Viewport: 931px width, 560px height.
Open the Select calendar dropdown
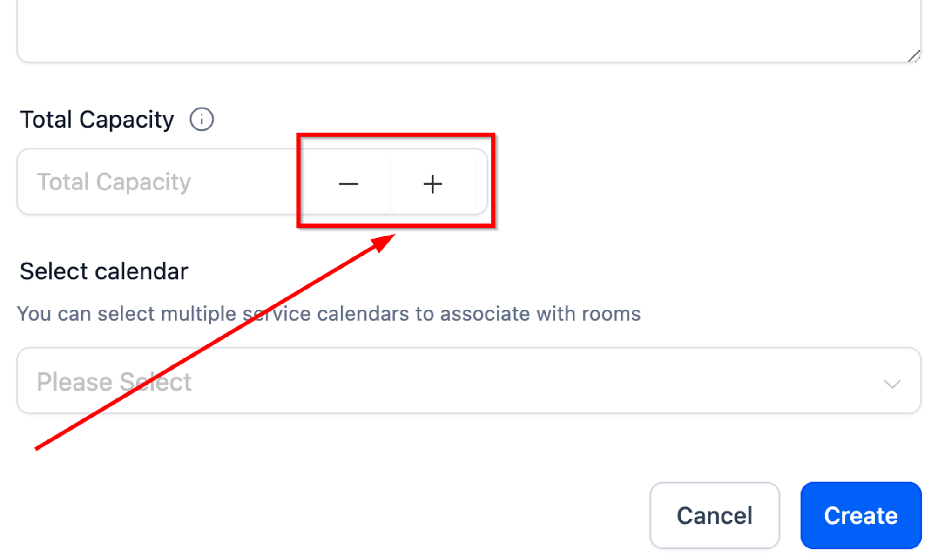469,381
